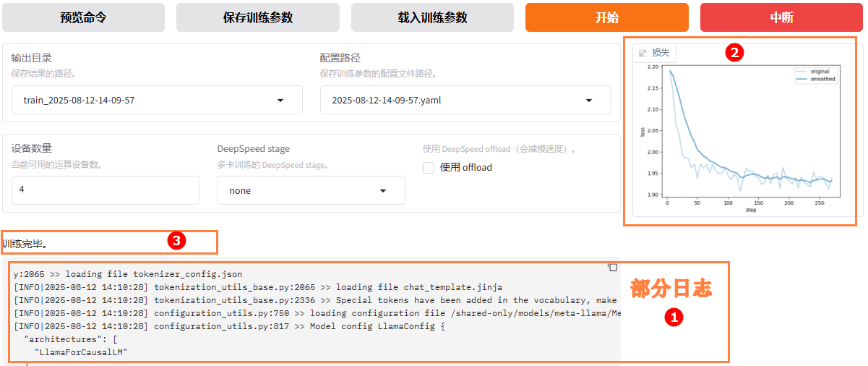
Task: Click the copy icon on the log box
Action: pyautogui.click(x=612, y=268)
